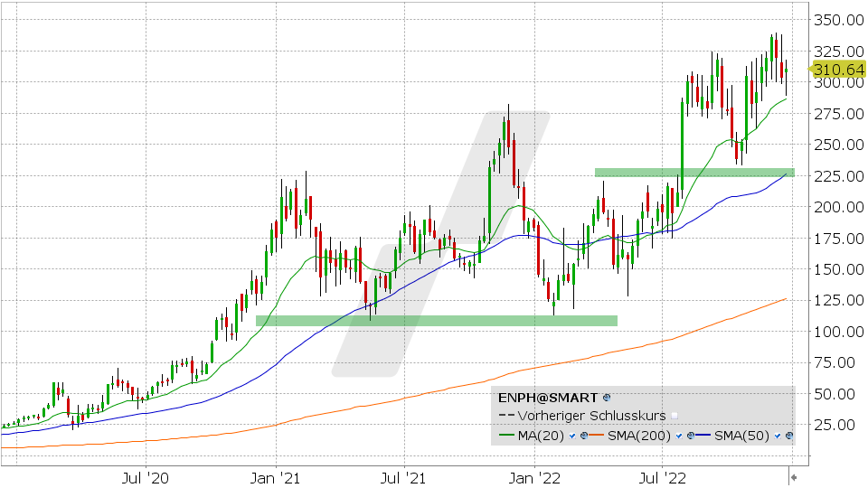
Task: Open the ENPH@SMART settings icon
Action: point(606,397)
